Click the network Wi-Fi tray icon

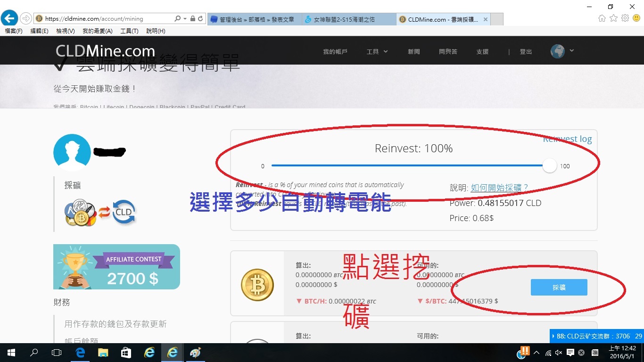tap(548, 353)
